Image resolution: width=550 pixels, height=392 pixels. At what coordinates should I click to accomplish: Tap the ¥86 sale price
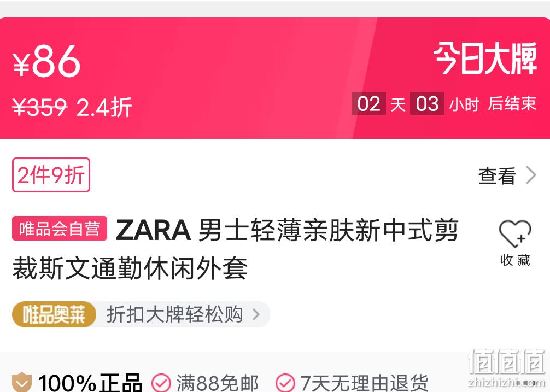click(46, 61)
